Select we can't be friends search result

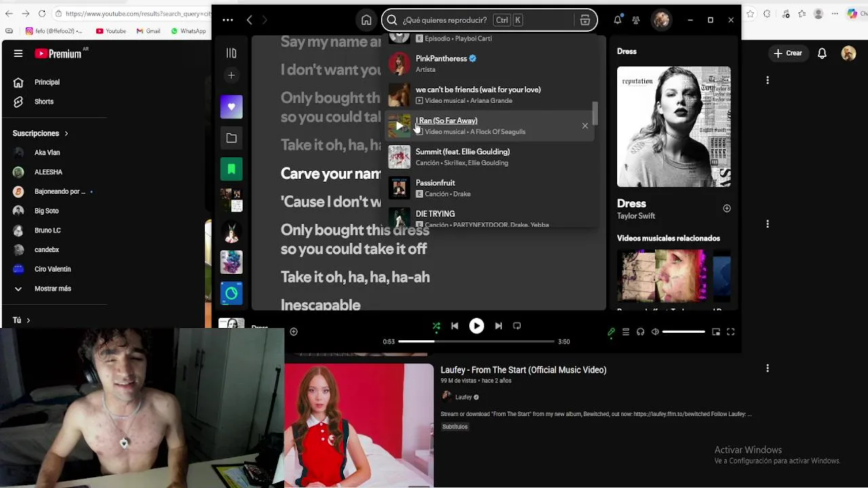[x=491, y=95]
